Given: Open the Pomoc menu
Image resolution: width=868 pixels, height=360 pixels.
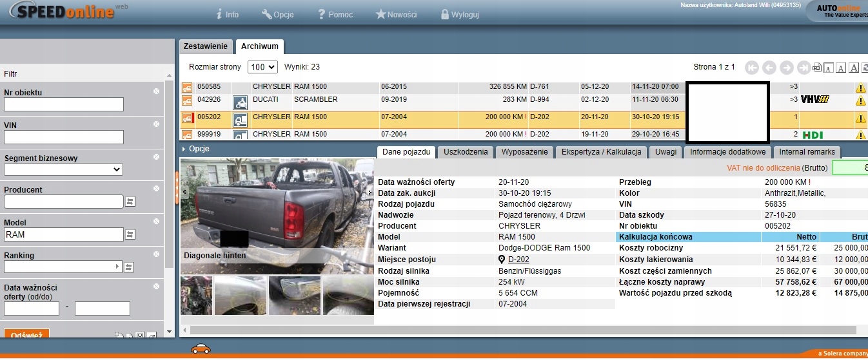Looking at the screenshot, I should pos(335,14).
